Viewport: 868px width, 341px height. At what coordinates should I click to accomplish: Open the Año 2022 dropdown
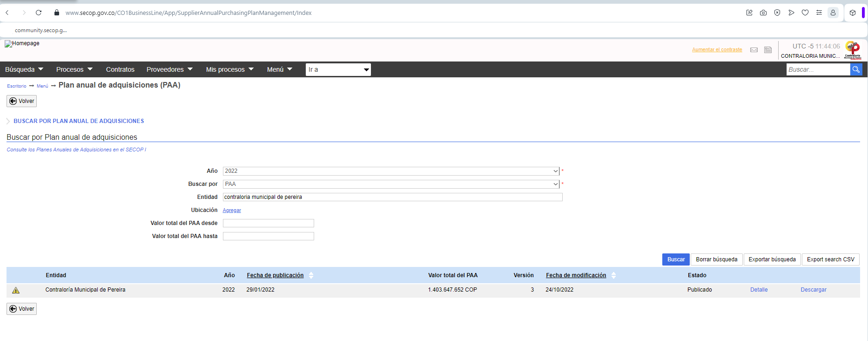pos(391,171)
